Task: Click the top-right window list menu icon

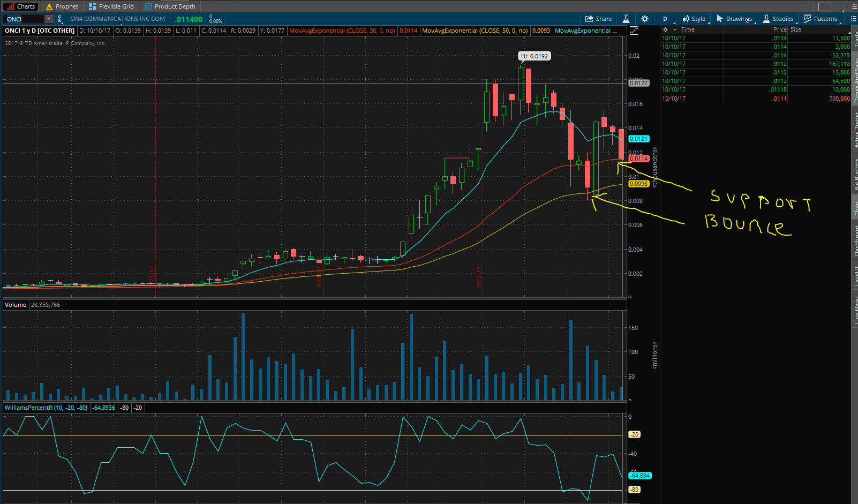Action: [854, 6]
